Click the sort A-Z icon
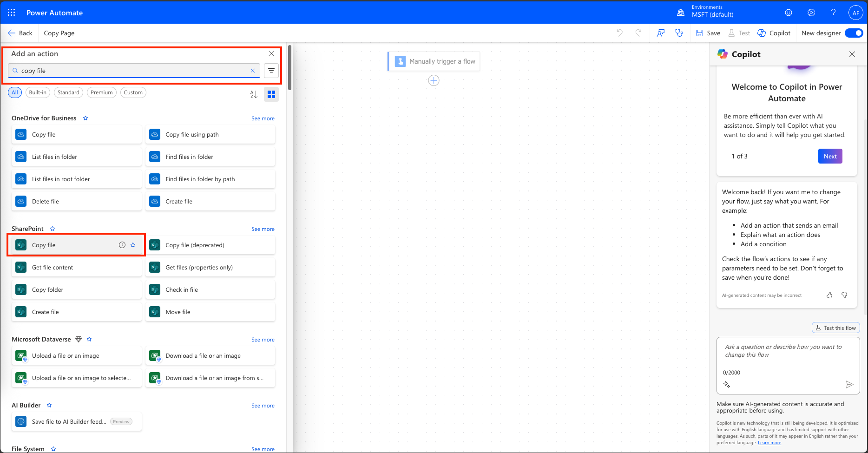 pyautogui.click(x=254, y=94)
